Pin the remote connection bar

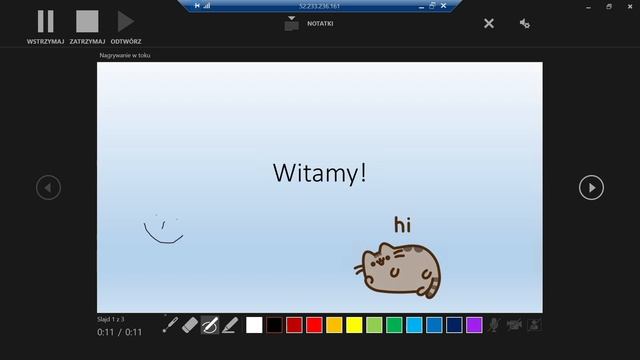197,6
